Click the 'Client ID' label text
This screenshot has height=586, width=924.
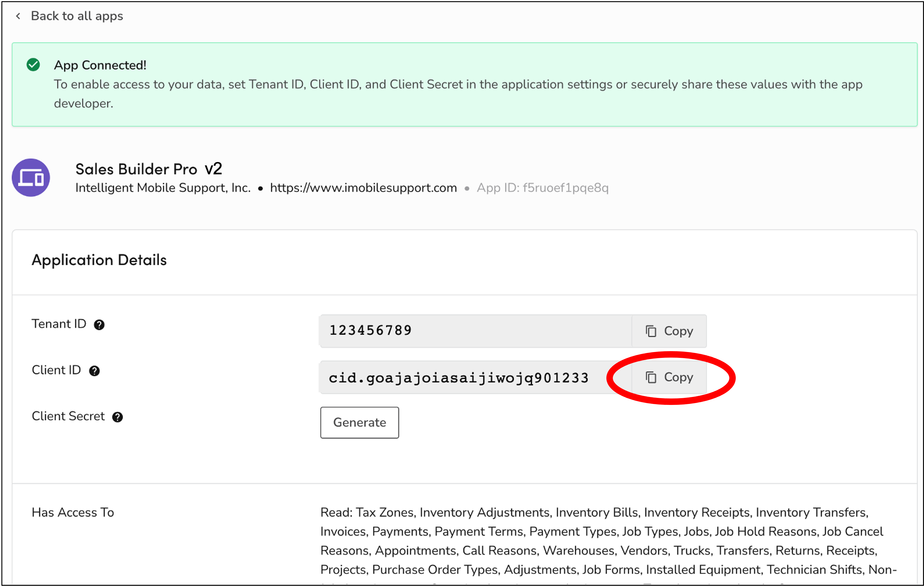pos(56,370)
